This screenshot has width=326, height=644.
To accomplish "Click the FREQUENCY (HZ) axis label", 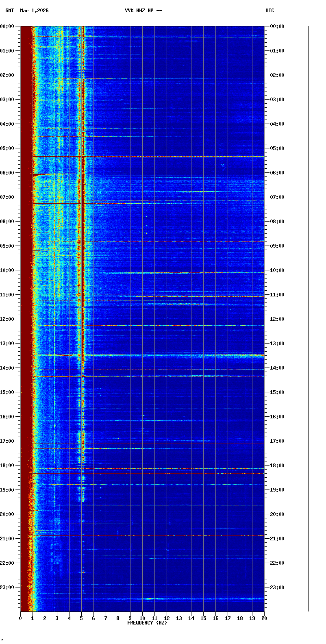I will (147, 623).
